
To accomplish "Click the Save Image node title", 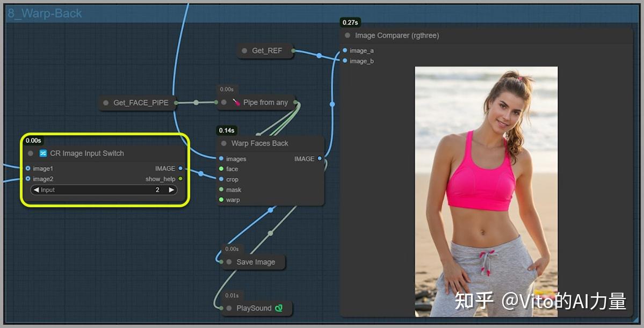I will [256, 262].
